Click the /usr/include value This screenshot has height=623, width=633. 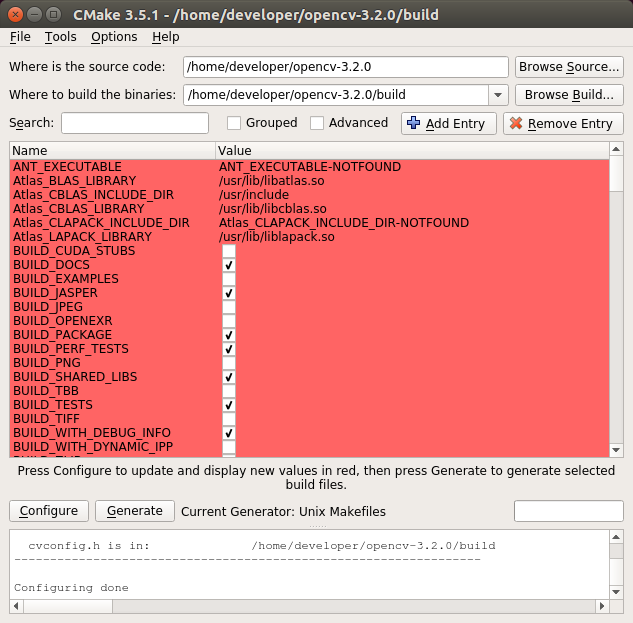pos(254,195)
